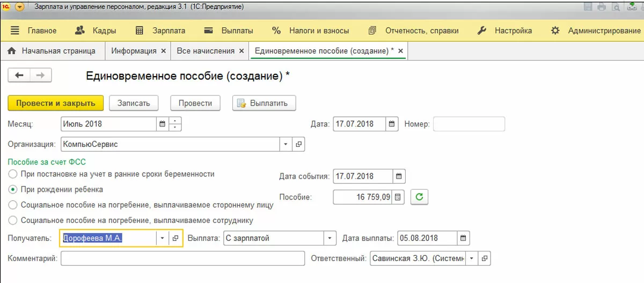644x283 pixels.
Task: Choose funeral benefit paid to сотруднику option
Action: tap(12, 220)
